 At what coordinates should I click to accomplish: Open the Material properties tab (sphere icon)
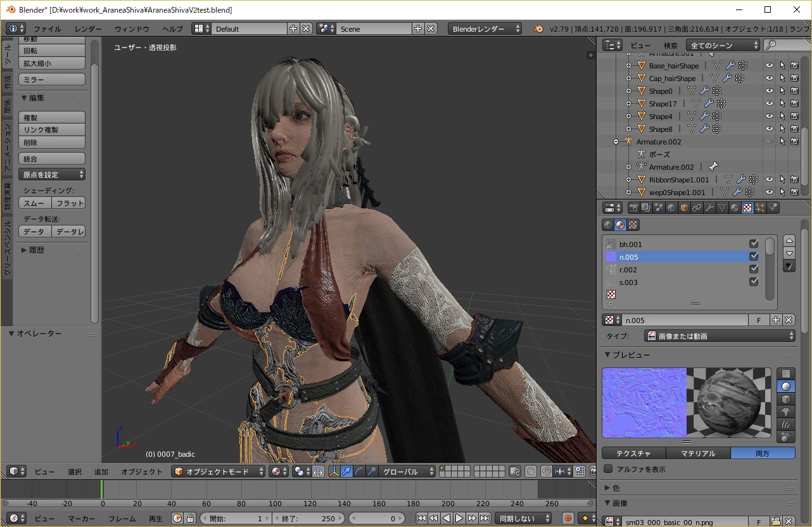coord(735,208)
